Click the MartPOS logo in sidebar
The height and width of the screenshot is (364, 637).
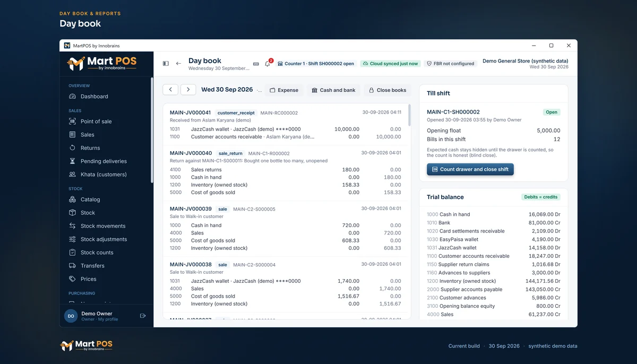[102, 64]
